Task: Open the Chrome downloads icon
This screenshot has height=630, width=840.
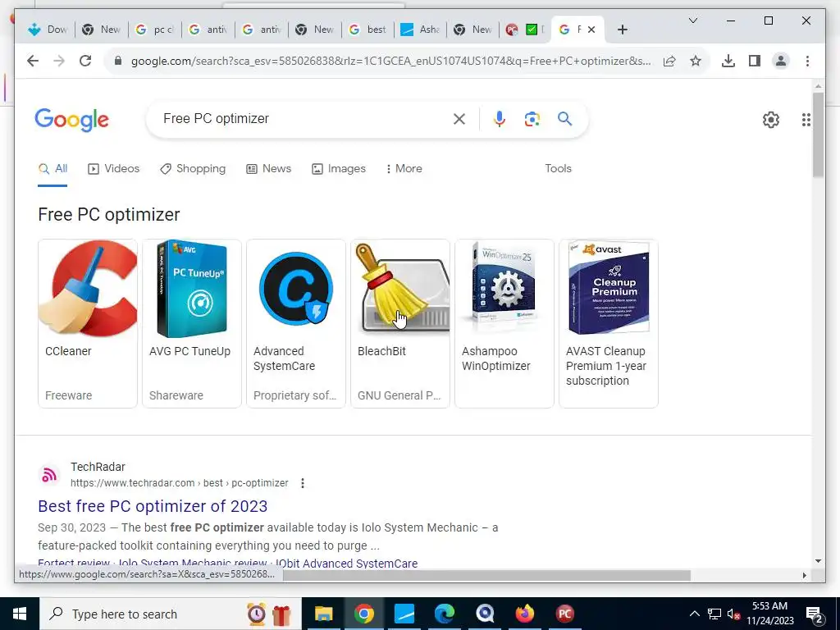Action: tap(728, 61)
